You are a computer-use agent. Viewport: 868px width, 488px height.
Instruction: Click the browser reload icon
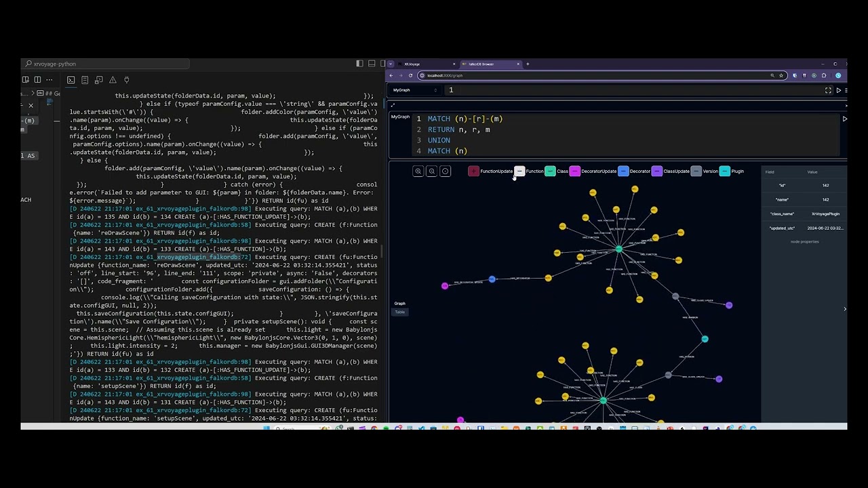[410, 75]
